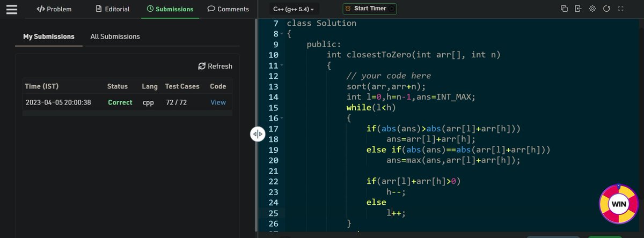Click the 72 / 72 test cases cell
Viewport: 644px width, 238px height.
tap(176, 102)
